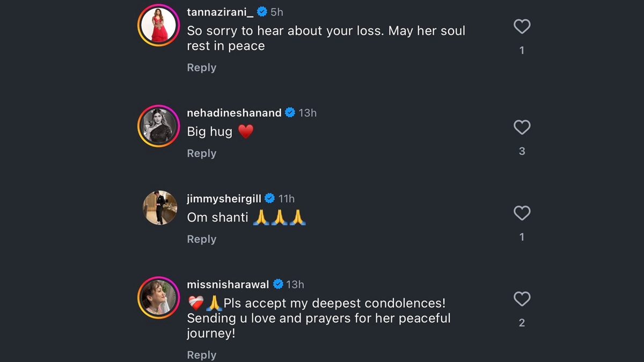Reply to nehadineshanand's Big hug comment
This screenshot has height=362, width=644.
coord(201,153)
